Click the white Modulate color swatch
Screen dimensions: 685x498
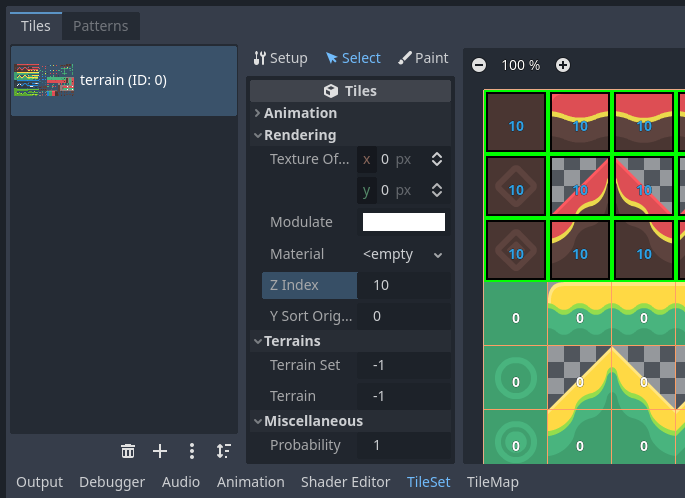point(403,222)
